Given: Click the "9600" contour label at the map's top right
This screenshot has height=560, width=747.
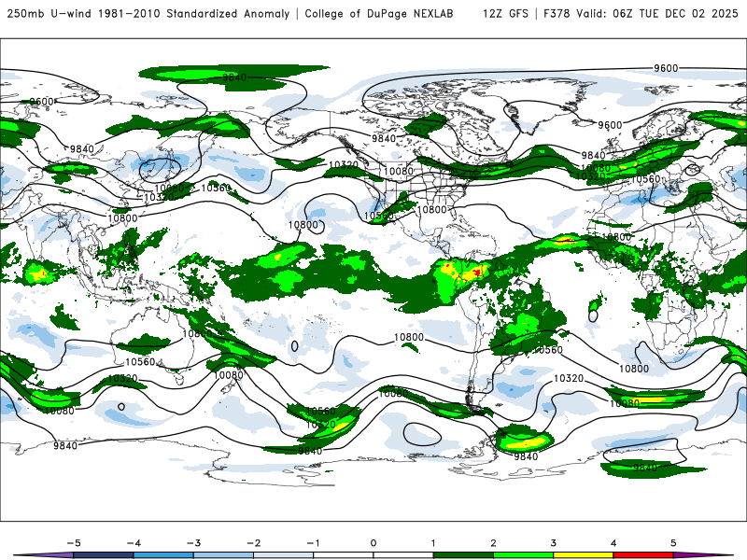Looking at the screenshot, I should tap(666, 68).
